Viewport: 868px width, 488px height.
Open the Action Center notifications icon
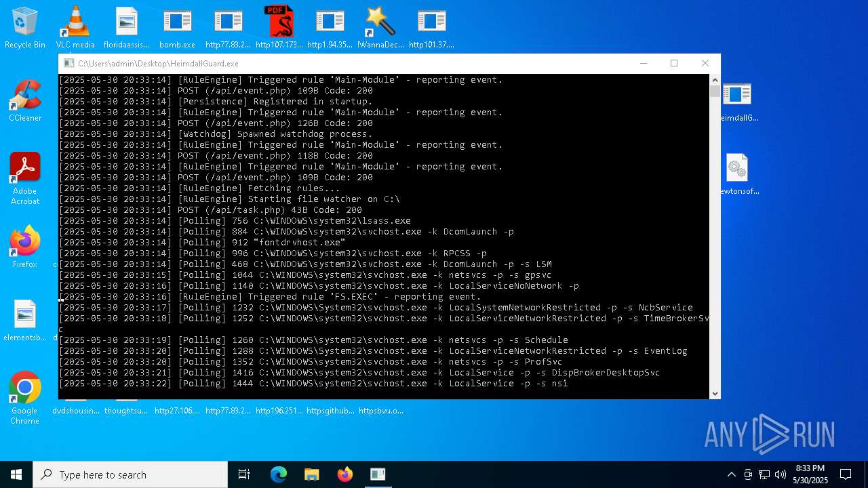coord(846,474)
